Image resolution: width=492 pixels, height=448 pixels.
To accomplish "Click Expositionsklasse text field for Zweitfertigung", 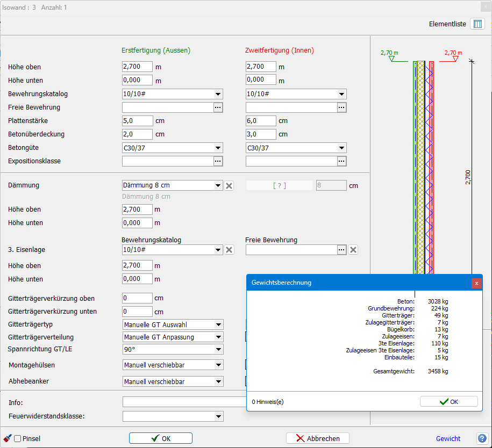I will 291,161.
